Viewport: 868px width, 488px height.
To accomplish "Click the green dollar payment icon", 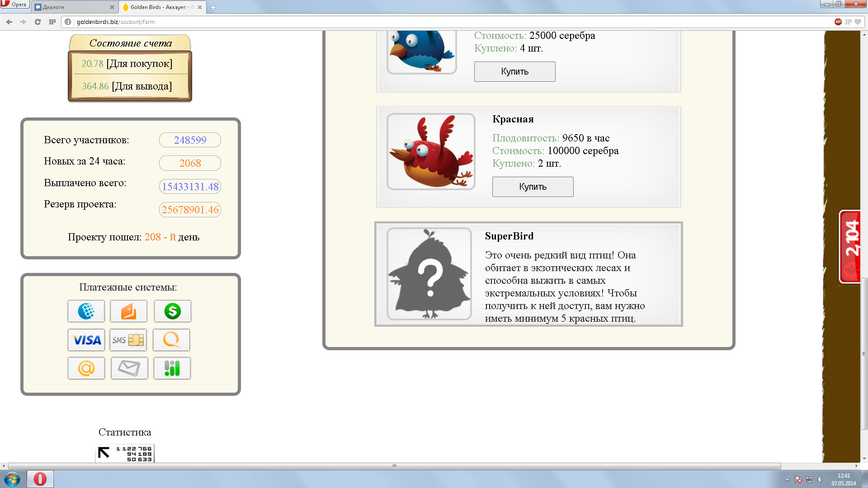I will pyautogui.click(x=172, y=311).
